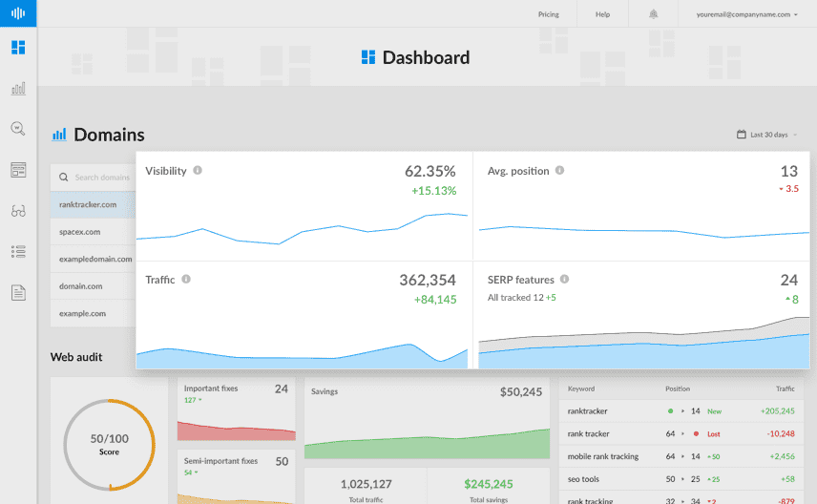The height and width of the screenshot is (504, 817).
Task: Click the mobile rank tracking keyword
Action: pos(603,456)
